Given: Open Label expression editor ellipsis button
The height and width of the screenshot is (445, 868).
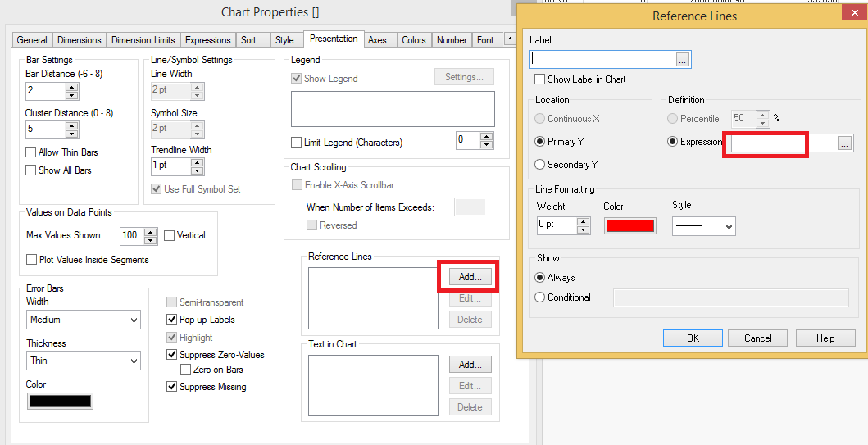Looking at the screenshot, I should [x=683, y=59].
